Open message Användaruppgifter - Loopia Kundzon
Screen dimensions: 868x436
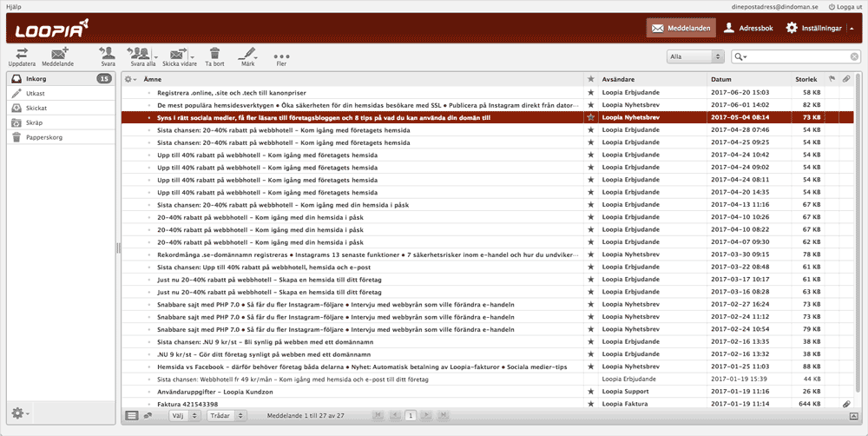(x=214, y=392)
